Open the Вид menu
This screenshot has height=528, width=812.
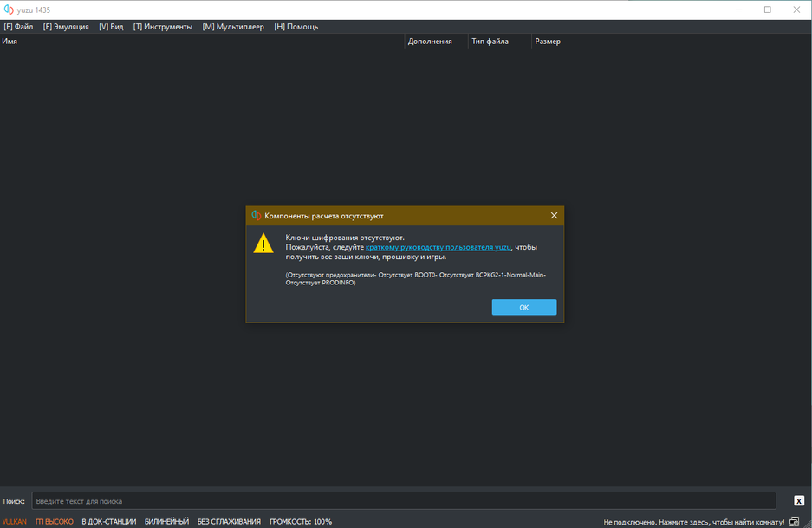click(x=111, y=27)
